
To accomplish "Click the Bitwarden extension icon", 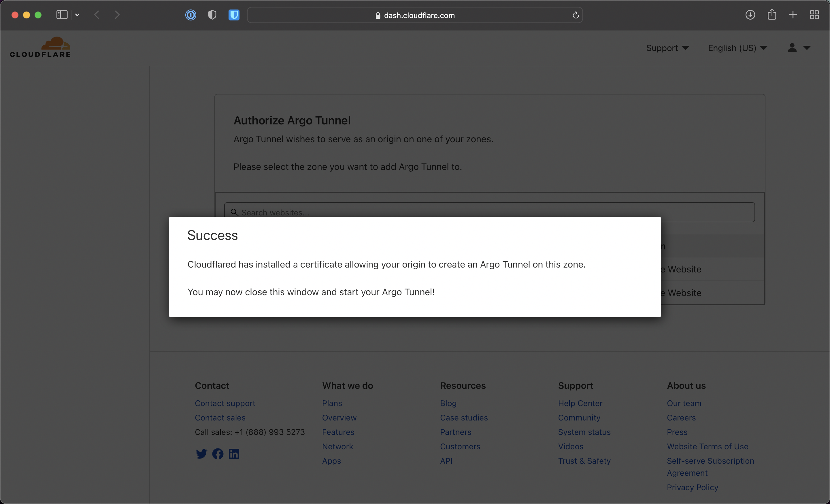I will point(234,15).
